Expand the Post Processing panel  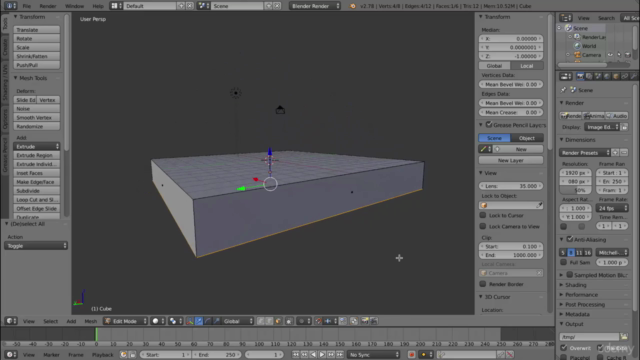coord(585,304)
